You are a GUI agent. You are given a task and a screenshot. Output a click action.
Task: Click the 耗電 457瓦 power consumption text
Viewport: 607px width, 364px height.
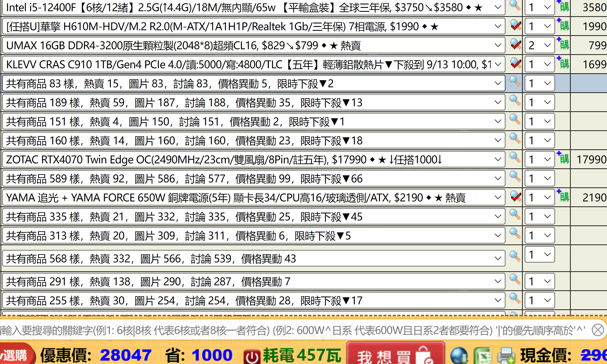pyautogui.click(x=302, y=355)
